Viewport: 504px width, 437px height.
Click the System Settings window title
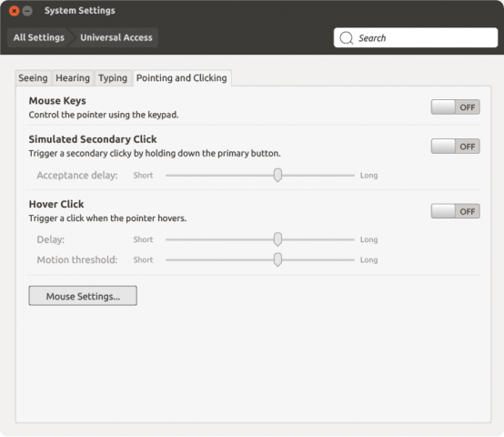tap(80, 11)
